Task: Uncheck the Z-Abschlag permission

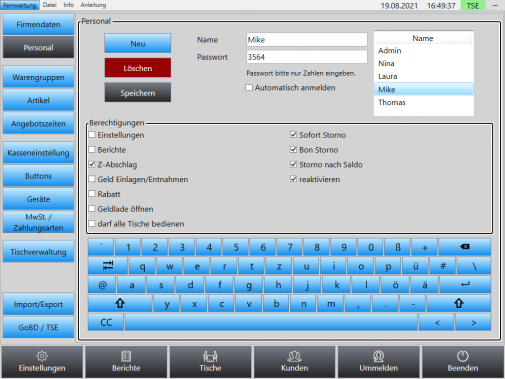Action: coord(92,164)
